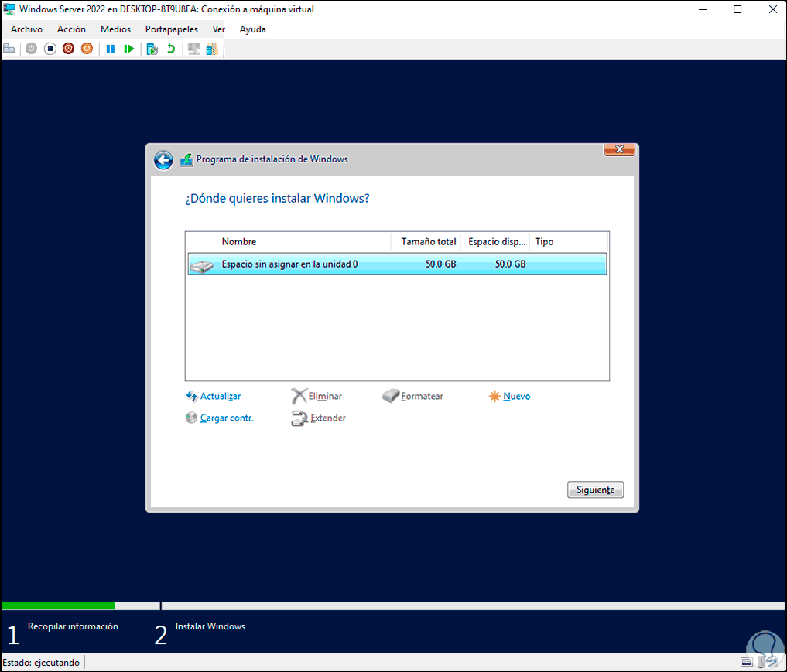Click the Ctrl+Alt+Del toolbar icon
The width and height of the screenshot is (787, 672).
pos(9,49)
